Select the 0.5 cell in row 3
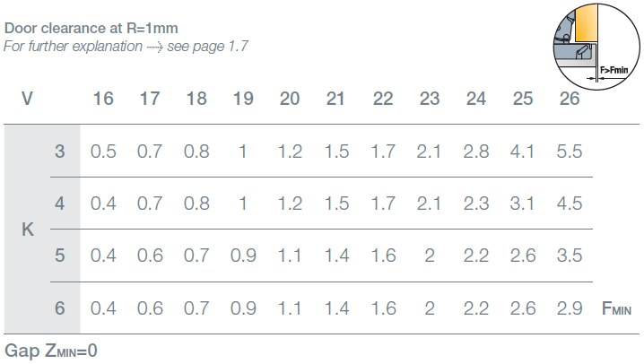Image resolution: width=644 pixels, height=364 pixels. 103,152
